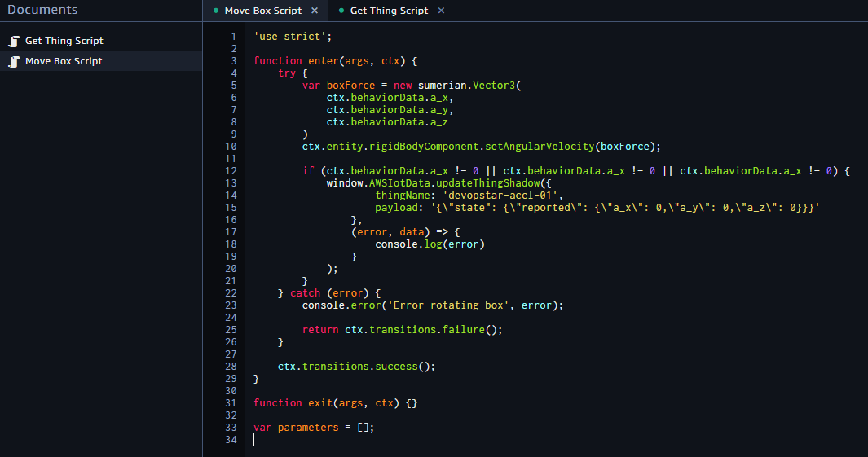Screen dimensions: 868x457
Task: Click line number 3 in the gutter
Action: click(x=233, y=61)
